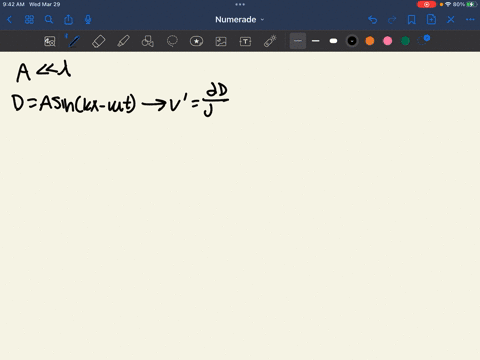This screenshot has height=360, width=480.
Task: Select the Text box tool
Action: [x=245, y=41]
